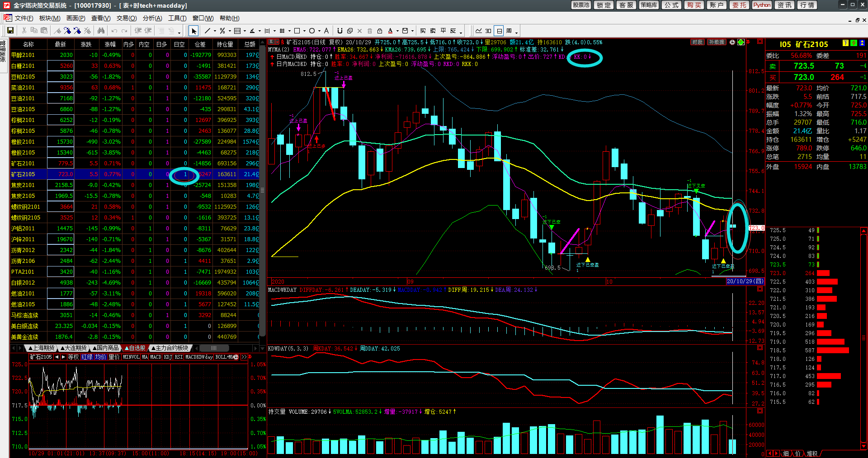Toggle the 等权 option on mini chart

[73, 357]
